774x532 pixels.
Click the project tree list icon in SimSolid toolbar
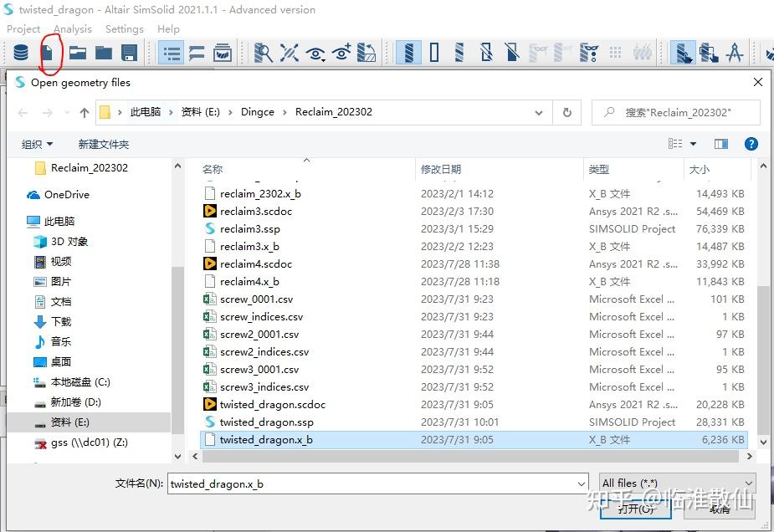[172, 53]
